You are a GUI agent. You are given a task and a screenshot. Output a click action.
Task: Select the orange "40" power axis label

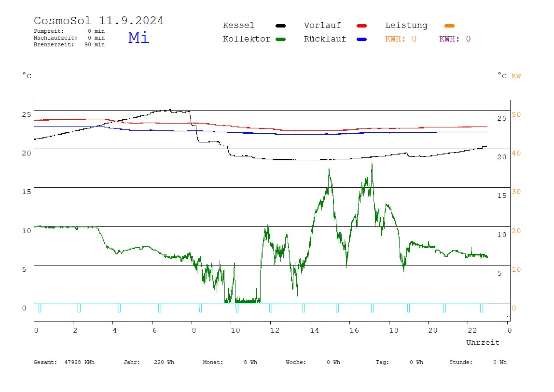[x=516, y=153]
